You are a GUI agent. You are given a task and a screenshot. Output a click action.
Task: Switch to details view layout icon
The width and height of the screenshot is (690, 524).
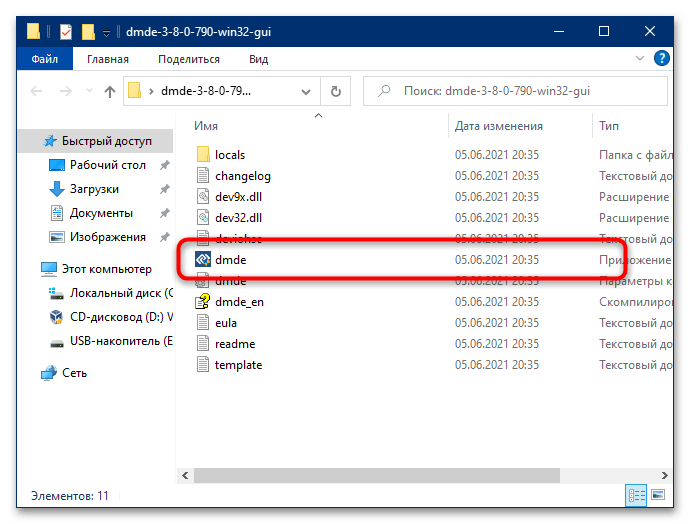point(636,495)
